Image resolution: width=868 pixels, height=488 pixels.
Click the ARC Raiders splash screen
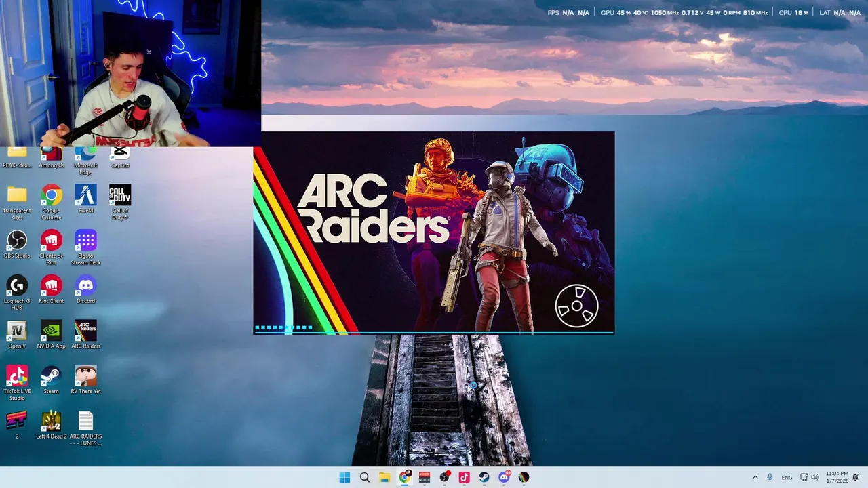click(x=434, y=233)
